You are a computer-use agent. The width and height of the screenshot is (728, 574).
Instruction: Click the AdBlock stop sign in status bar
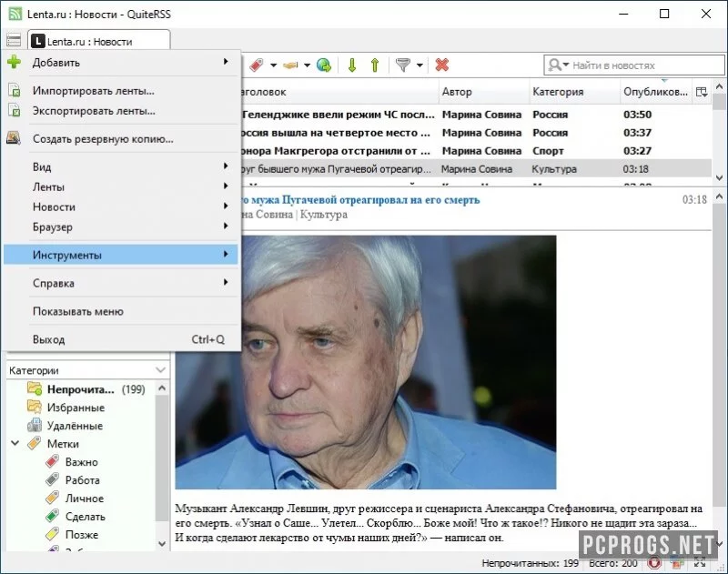pyautogui.click(x=654, y=563)
